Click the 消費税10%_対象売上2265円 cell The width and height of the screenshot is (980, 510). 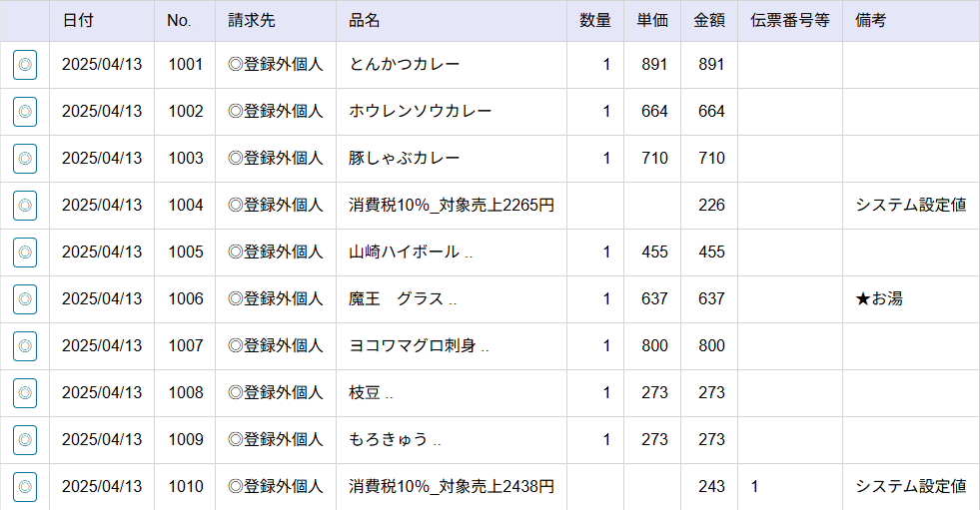click(452, 206)
